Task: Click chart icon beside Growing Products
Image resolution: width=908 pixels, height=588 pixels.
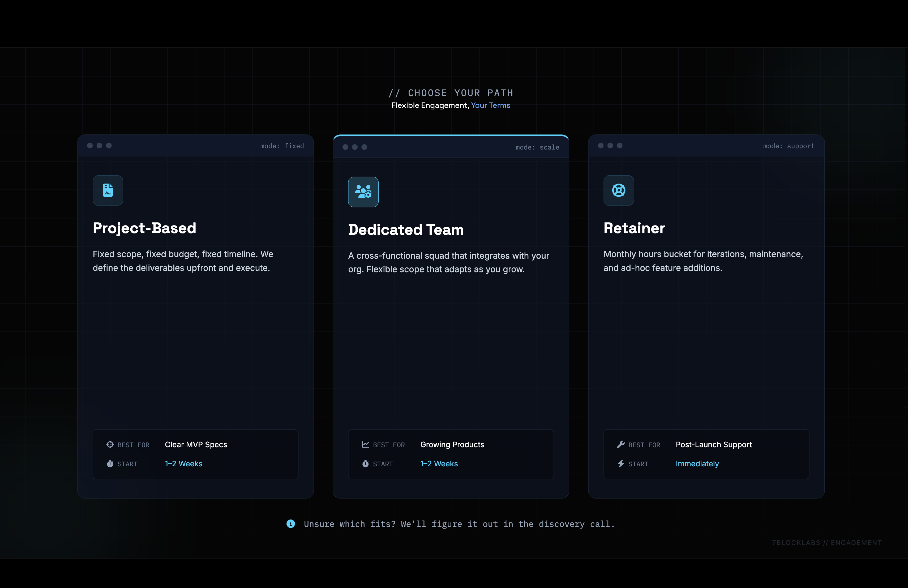Action: pos(365,444)
